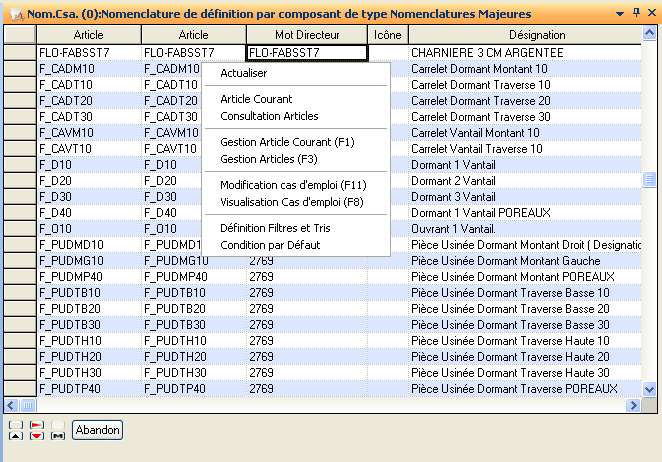Click the M icon left of Abandon

(x=59, y=436)
